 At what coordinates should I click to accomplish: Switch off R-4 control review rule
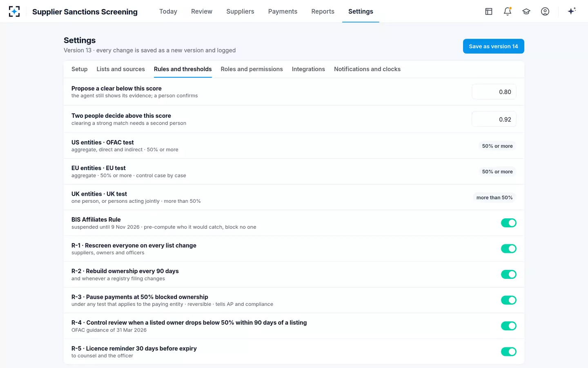[x=509, y=326]
